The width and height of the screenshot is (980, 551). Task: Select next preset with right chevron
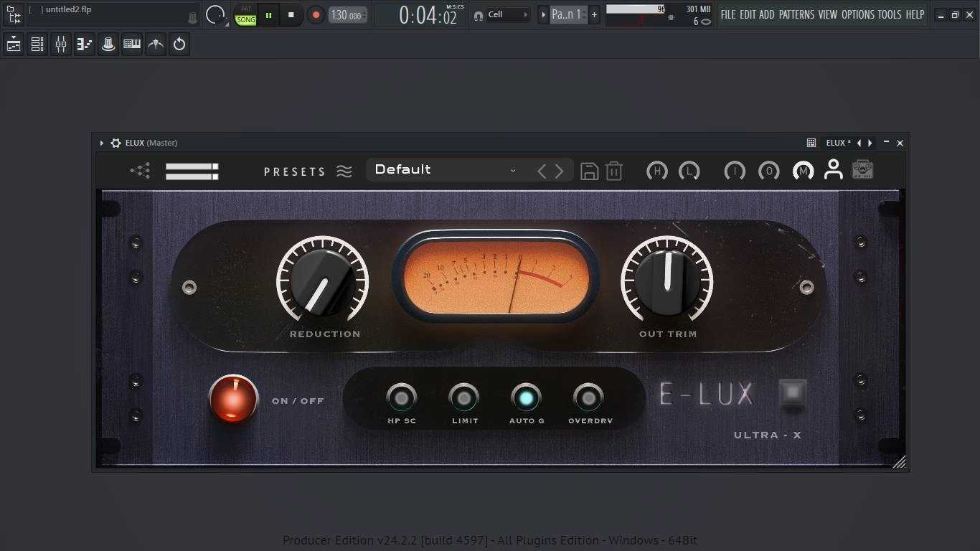click(560, 171)
